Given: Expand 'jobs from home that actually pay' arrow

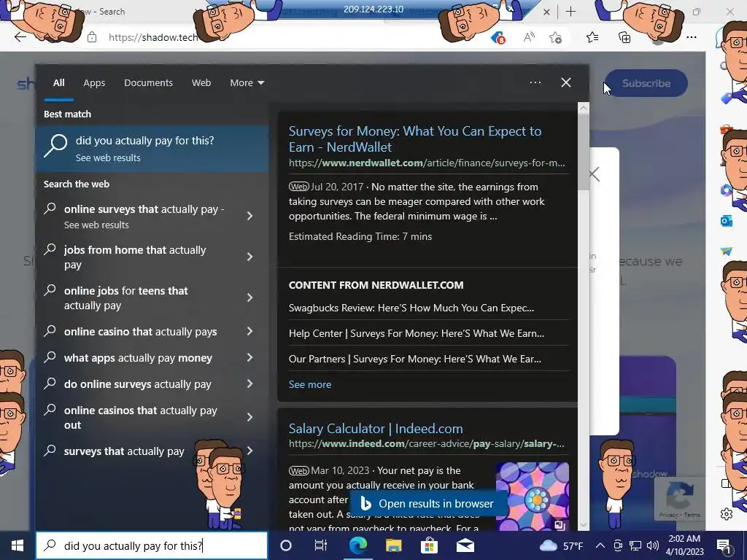Looking at the screenshot, I should pos(249,257).
